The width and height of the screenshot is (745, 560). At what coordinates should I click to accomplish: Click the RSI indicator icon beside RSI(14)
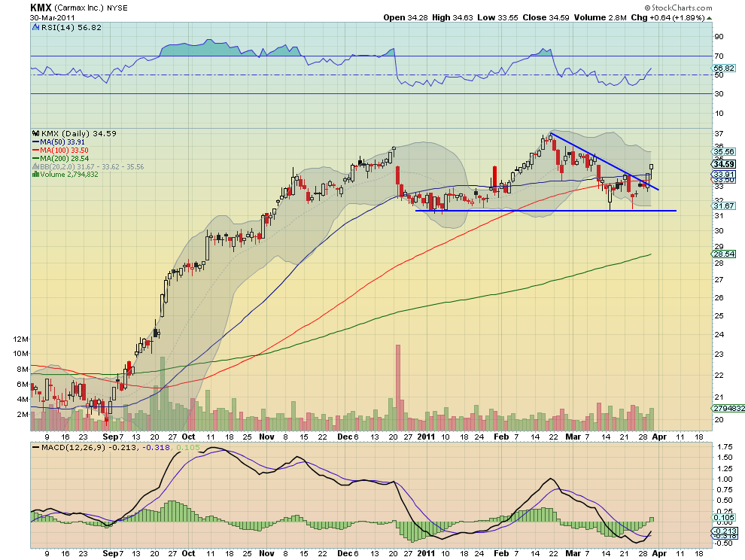coord(35,28)
